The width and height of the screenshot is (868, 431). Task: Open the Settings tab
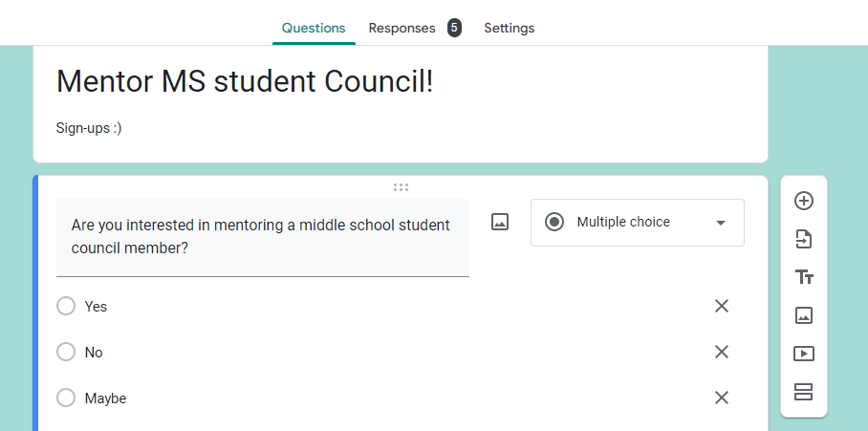tap(509, 28)
